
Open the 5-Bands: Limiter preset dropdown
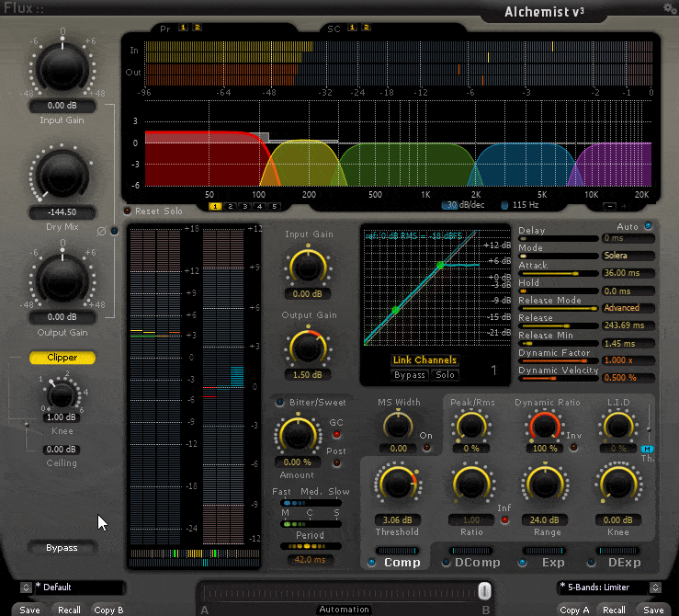609,587
